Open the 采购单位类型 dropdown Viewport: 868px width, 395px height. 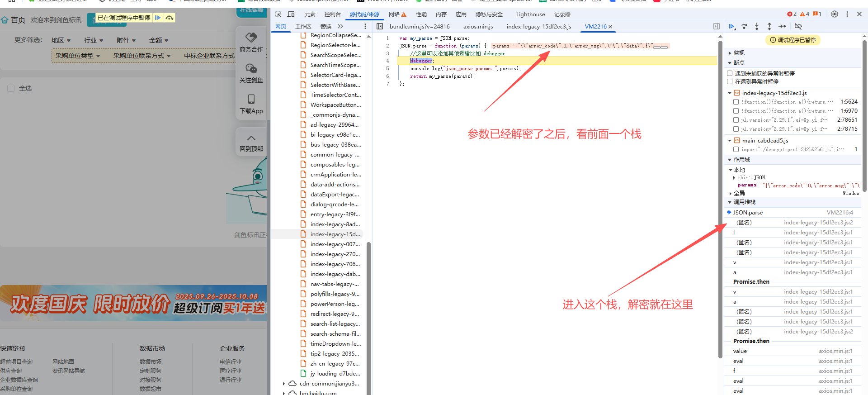pos(78,56)
